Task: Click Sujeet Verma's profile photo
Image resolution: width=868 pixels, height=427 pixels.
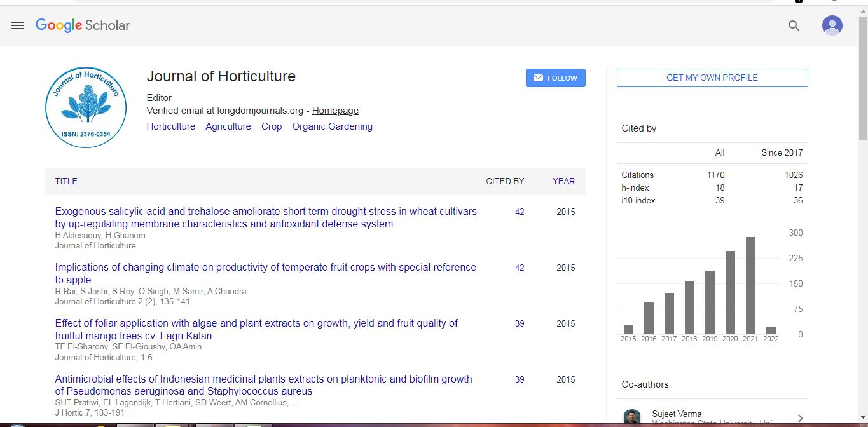Action: [632, 417]
